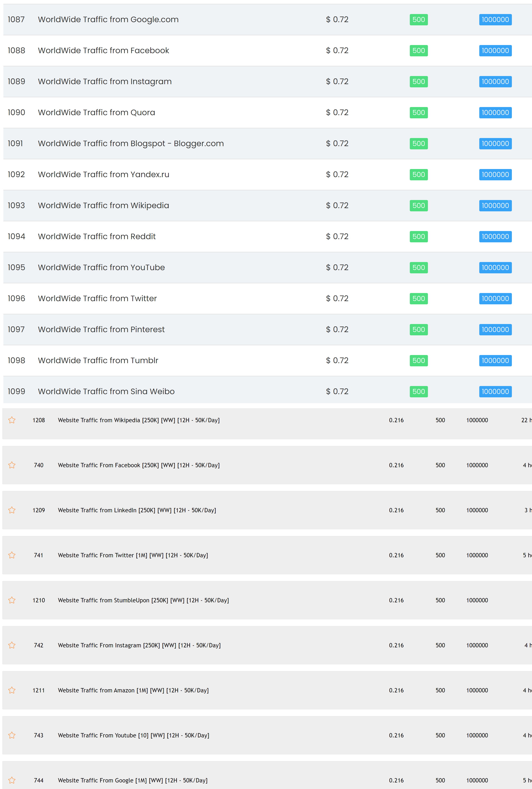Screen dimensions: 532x789
Task: Select 'WorldWide Traffic from Reddit' service name
Action: pyautogui.click(x=97, y=236)
